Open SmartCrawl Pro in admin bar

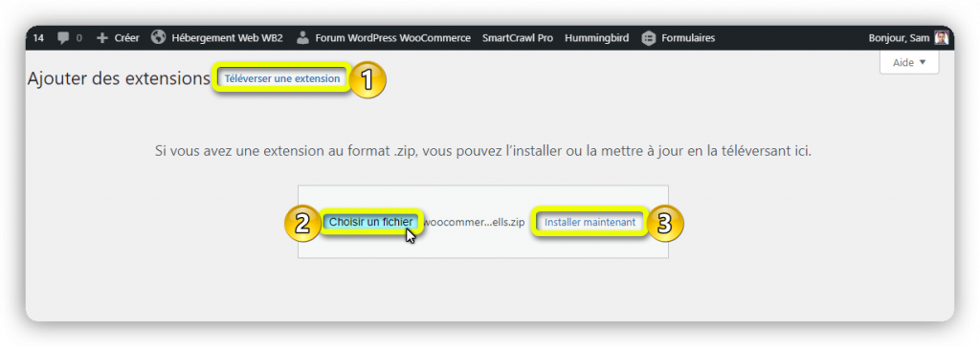518,38
